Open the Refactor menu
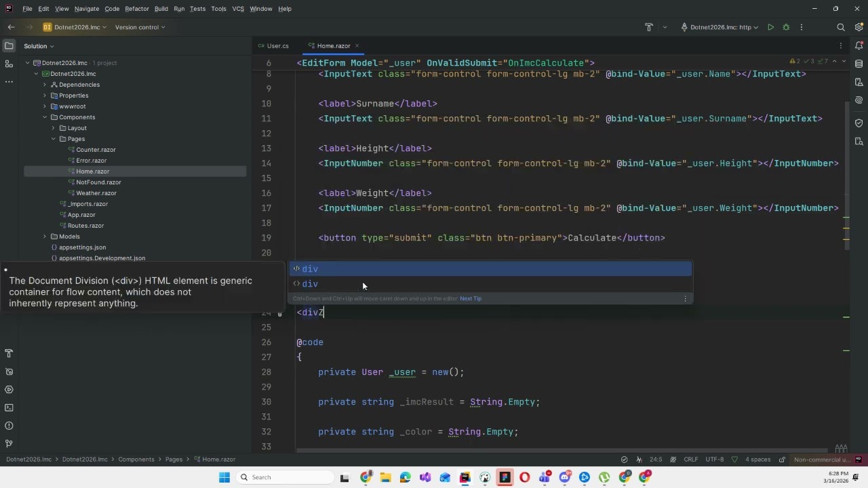868x488 pixels. (137, 9)
